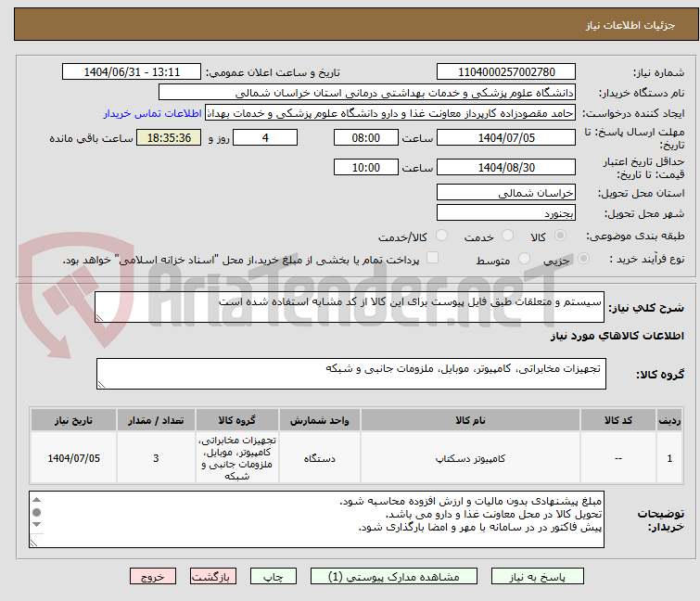
Task: Click the province field خراسان شمالی
Action: click(506, 192)
